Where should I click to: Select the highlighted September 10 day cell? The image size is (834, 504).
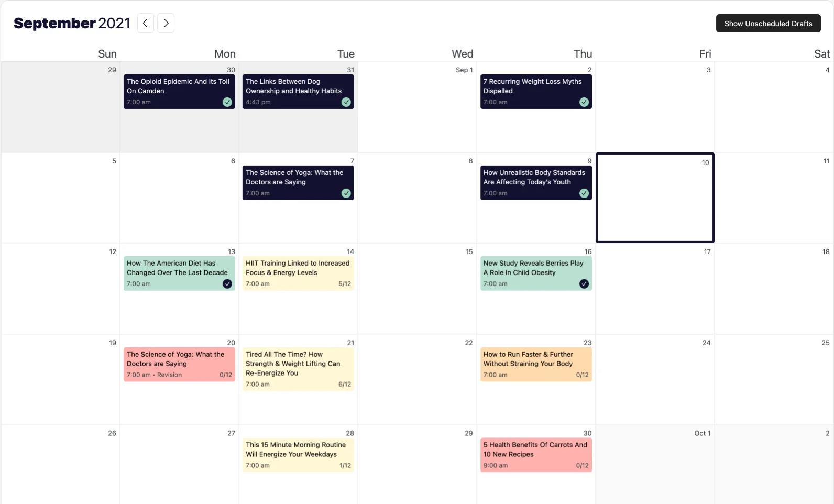click(655, 198)
